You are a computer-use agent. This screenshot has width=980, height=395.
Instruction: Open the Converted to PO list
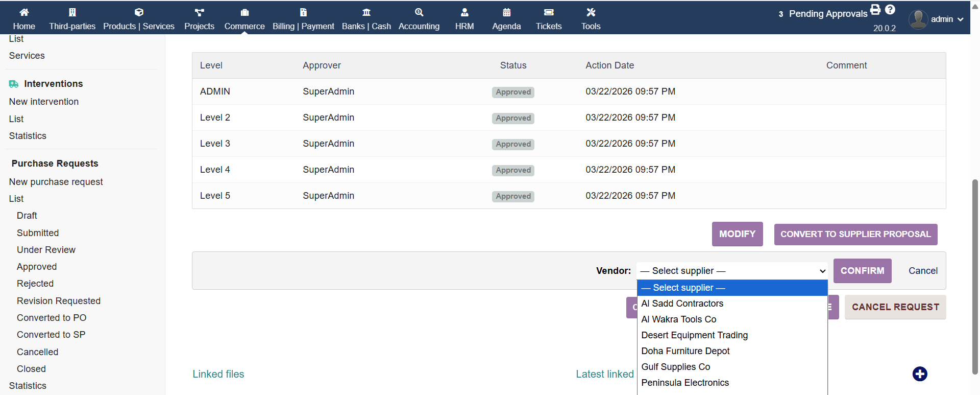pyautogui.click(x=52, y=318)
